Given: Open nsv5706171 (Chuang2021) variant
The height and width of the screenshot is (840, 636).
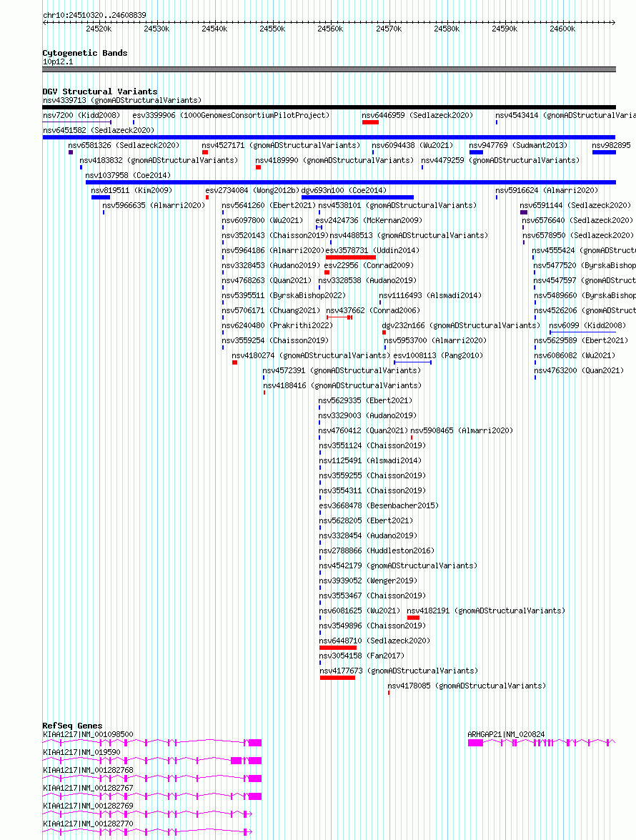Looking at the screenshot, I should click(x=271, y=310).
